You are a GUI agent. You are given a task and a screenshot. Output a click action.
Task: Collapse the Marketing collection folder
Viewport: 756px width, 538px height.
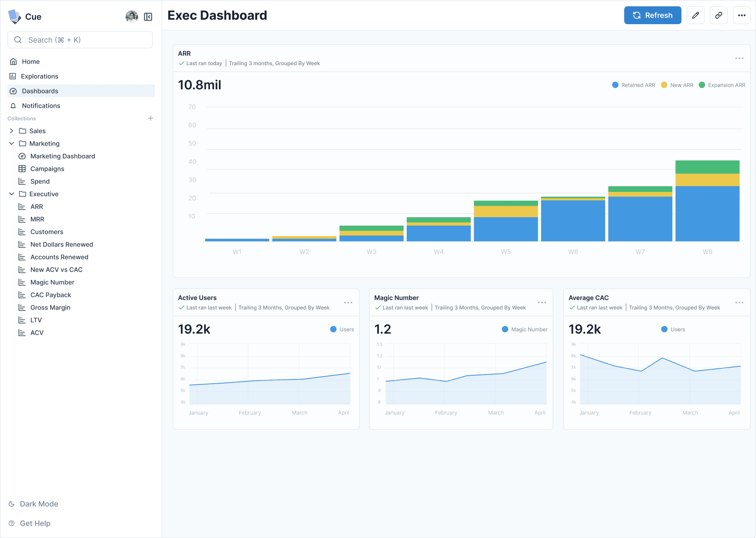click(12, 143)
